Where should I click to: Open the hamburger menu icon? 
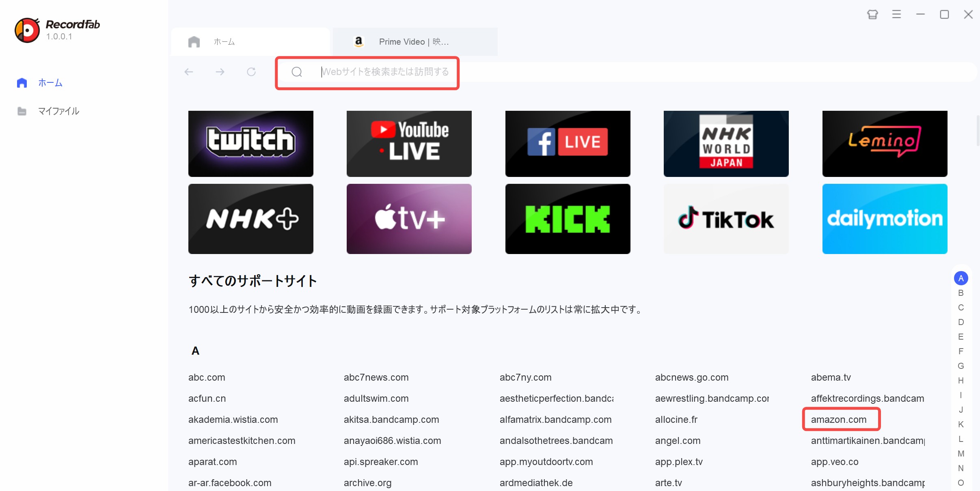point(896,15)
